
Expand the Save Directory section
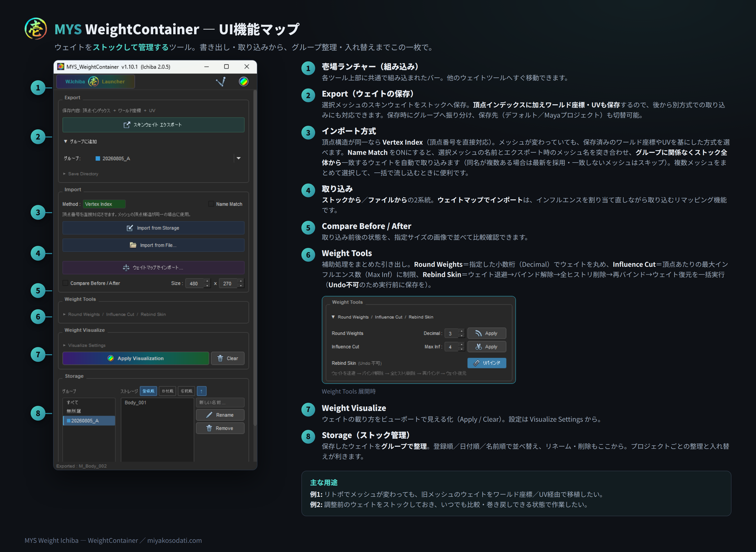pyautogui.click(x=81, y=174)
